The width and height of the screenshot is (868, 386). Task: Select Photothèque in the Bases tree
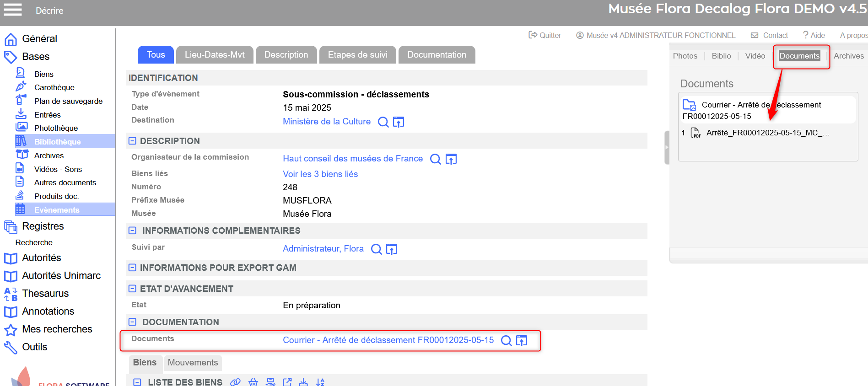pos(56,128)
